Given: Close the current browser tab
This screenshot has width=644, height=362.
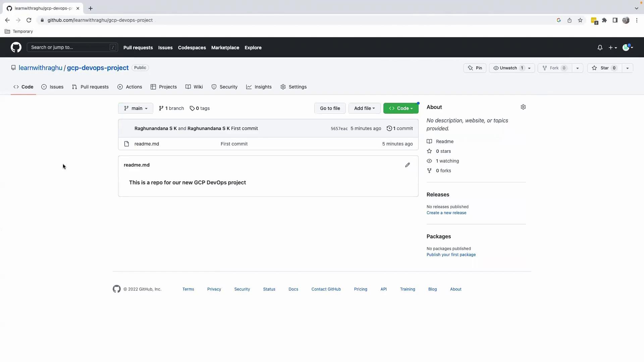Looking at the screenshot, I should [x=78, y=8].
